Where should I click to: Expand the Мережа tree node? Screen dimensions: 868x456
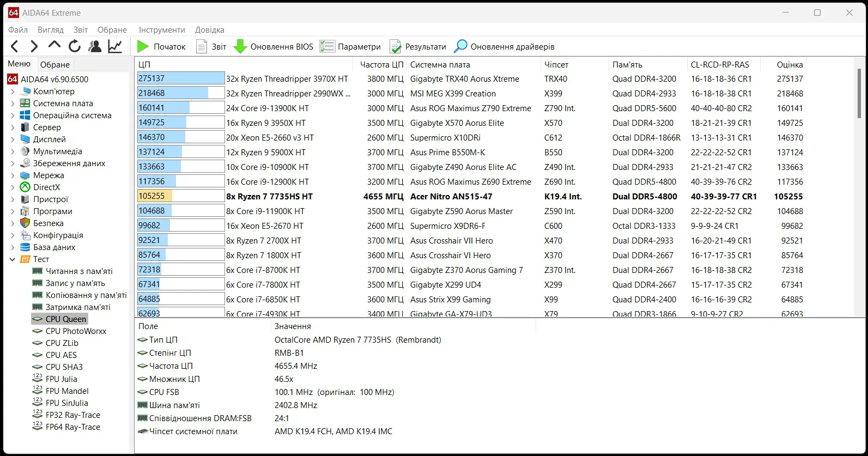pyautogui.click(x=13, y=175)
